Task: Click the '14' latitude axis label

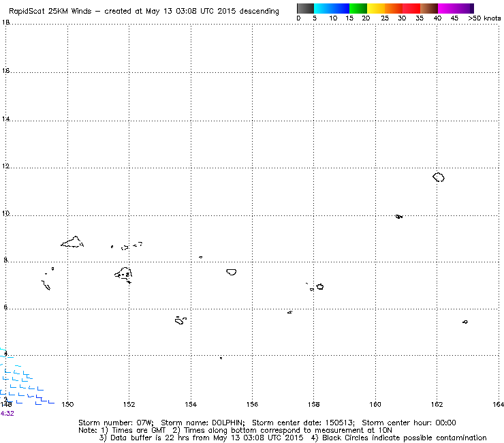Action: tap(5, 119)
